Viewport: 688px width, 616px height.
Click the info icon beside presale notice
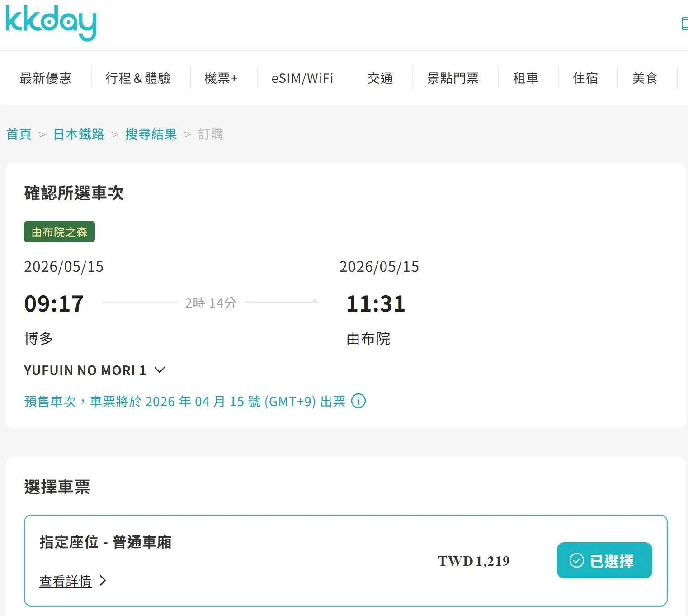coord(358,401)
